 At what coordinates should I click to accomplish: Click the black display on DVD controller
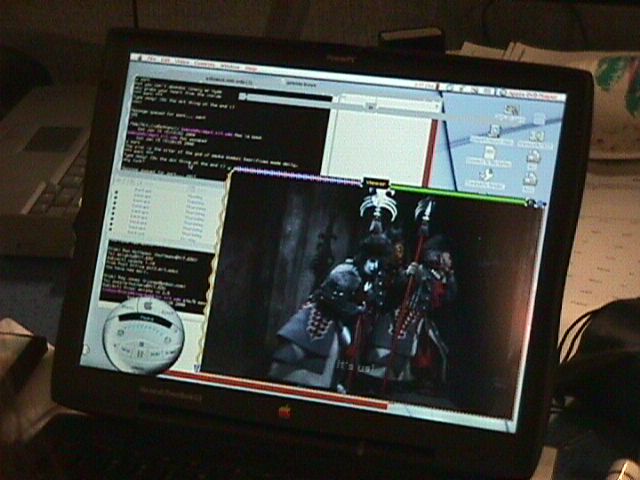coord(145,319)
